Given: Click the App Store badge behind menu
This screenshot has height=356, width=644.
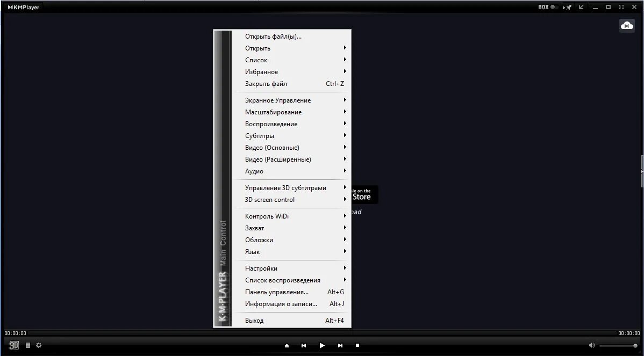Looking at the screenshot, I should pos(364,194).
